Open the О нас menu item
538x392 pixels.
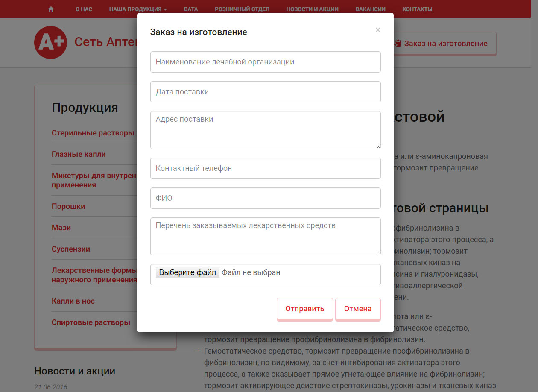(x=84, y=9)
